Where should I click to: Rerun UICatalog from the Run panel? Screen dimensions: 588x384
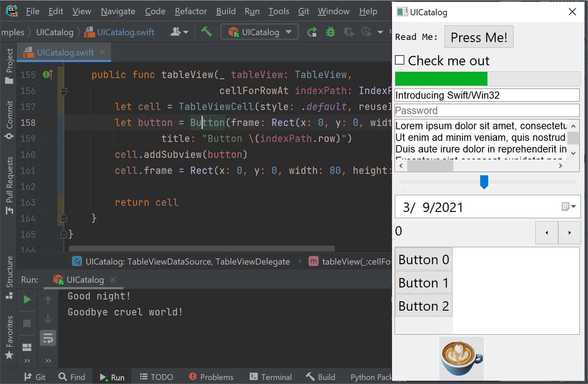coord(27,300)
